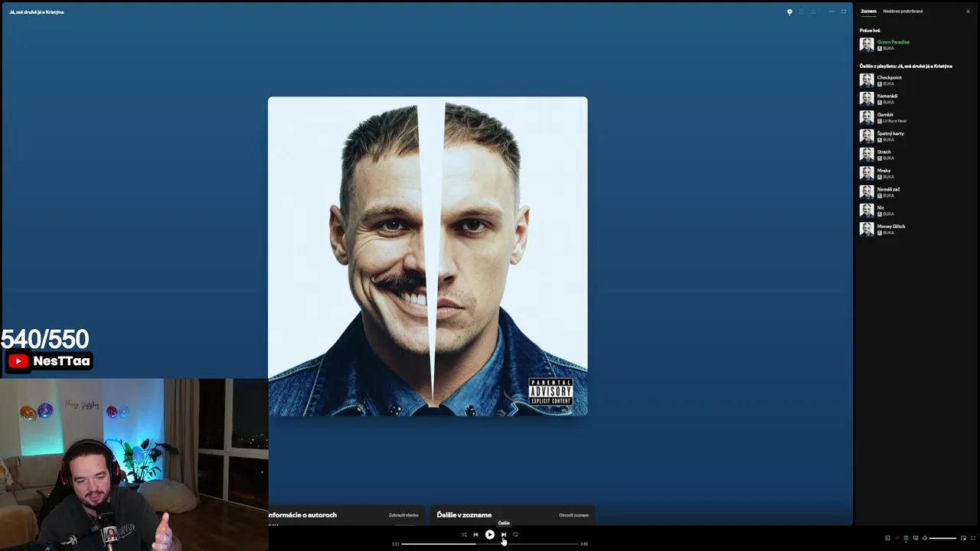This screenshot has width=980, height=551.
Task: Click the Gambit track thumbnail
Action: (867, 118)
